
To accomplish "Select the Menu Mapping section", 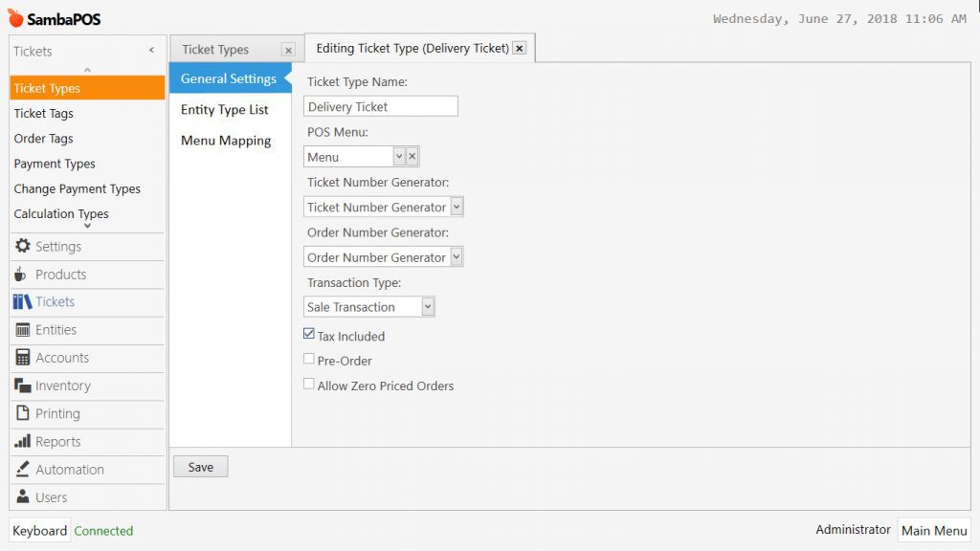I will (x=226, y=141).
